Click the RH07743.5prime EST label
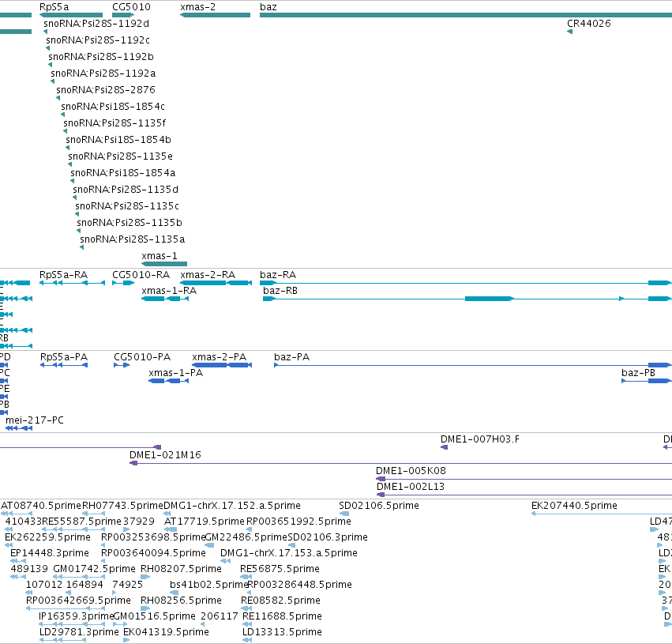The width and height of the screenshot is (672, 644). pos(122,506)
